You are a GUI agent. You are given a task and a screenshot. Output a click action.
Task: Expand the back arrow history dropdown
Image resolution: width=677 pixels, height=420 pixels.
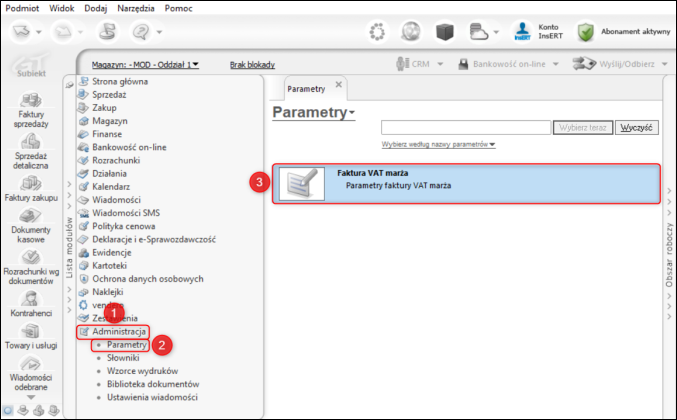tap(39, 32)
